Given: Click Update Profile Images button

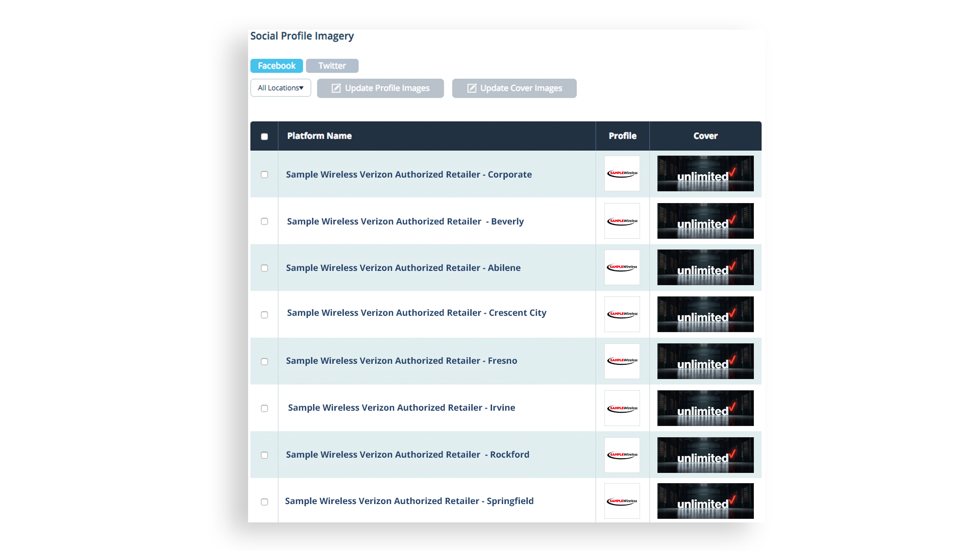Looking at the screenshot, I should (x=380, y=88).
